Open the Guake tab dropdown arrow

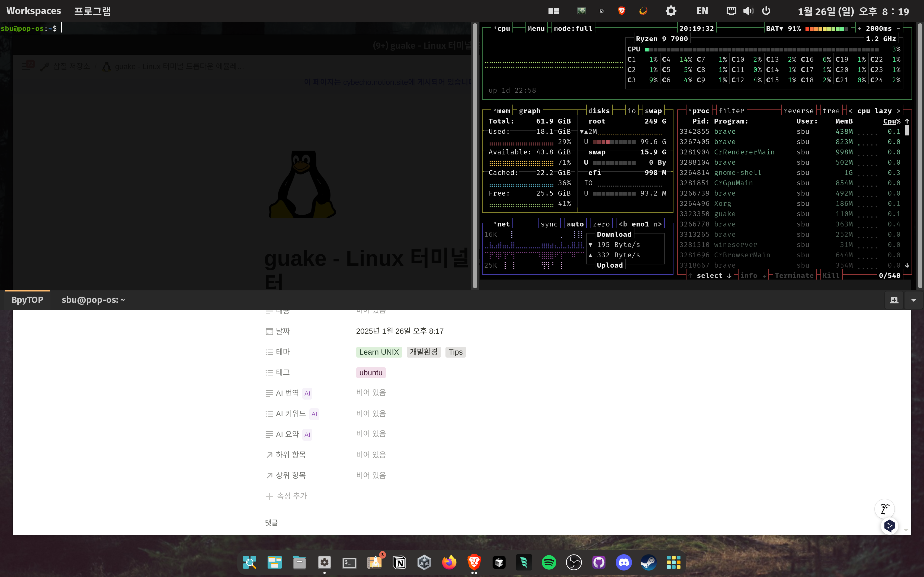click(x=914, y=300)
